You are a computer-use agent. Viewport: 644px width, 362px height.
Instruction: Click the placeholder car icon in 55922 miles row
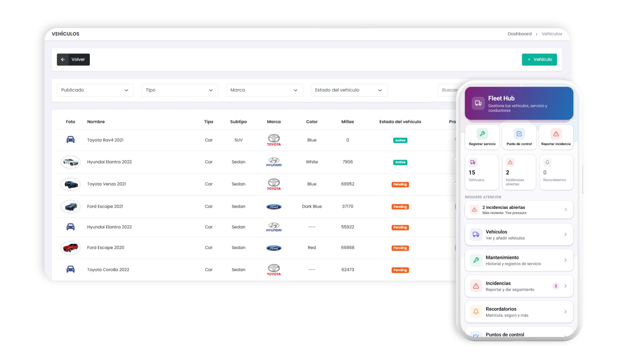70,227
